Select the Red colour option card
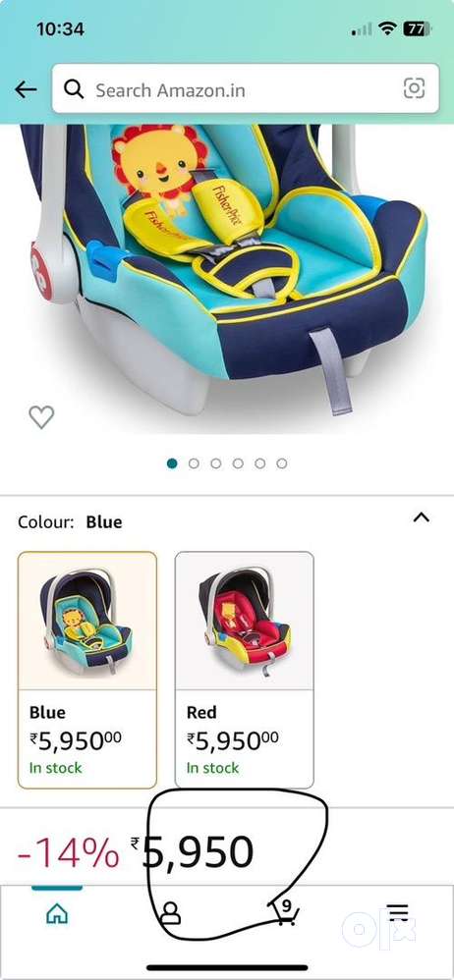 245,670
